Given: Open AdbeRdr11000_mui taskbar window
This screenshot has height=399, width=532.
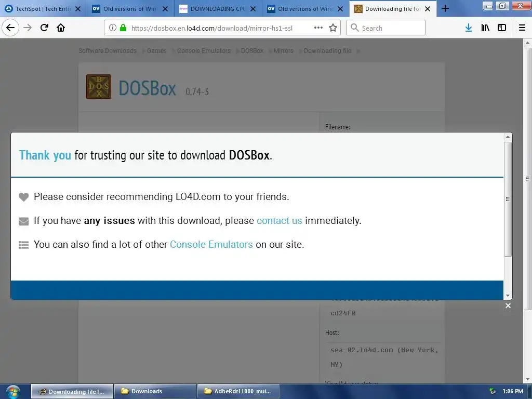Looking at the screenshot, I should coord(238,391).
